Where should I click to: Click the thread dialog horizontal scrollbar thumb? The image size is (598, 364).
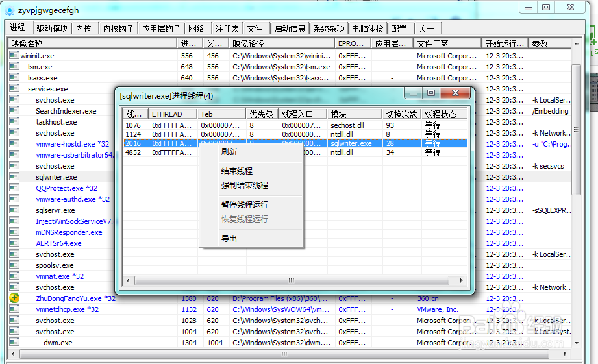[292, 280]
